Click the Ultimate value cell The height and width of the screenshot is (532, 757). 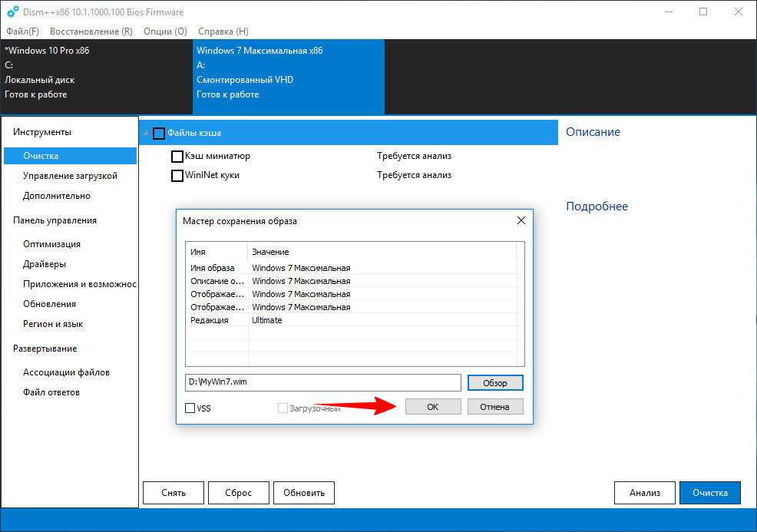click(x=267, y=320)
